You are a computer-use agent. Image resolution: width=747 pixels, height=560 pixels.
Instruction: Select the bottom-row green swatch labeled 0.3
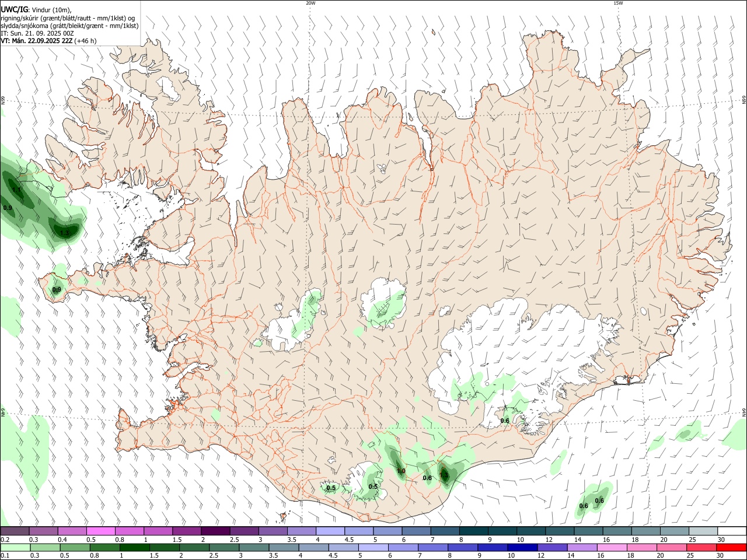(44, 547)
